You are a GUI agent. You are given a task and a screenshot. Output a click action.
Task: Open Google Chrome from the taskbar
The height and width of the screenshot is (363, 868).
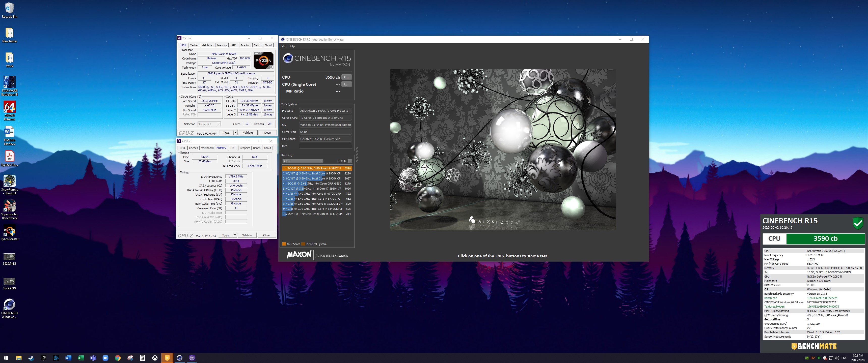click(118, 358)
